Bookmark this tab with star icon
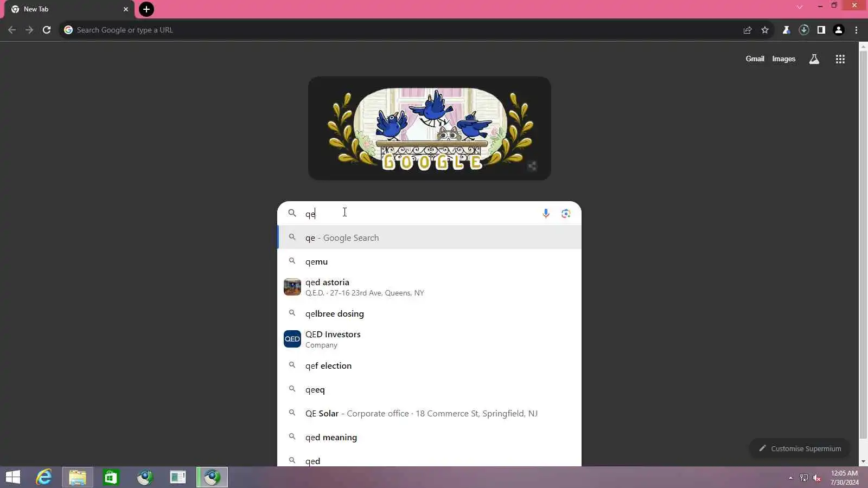Viewport: 868px width, 488px height. (x=765, y=30)
